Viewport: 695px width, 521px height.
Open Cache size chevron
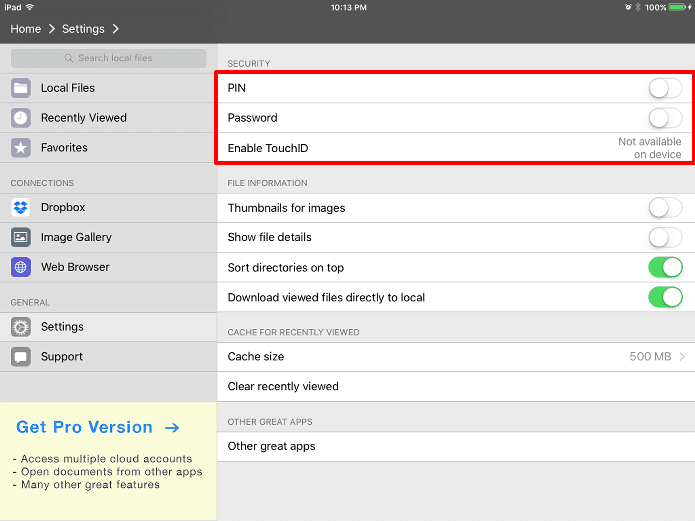pos(682,356)
